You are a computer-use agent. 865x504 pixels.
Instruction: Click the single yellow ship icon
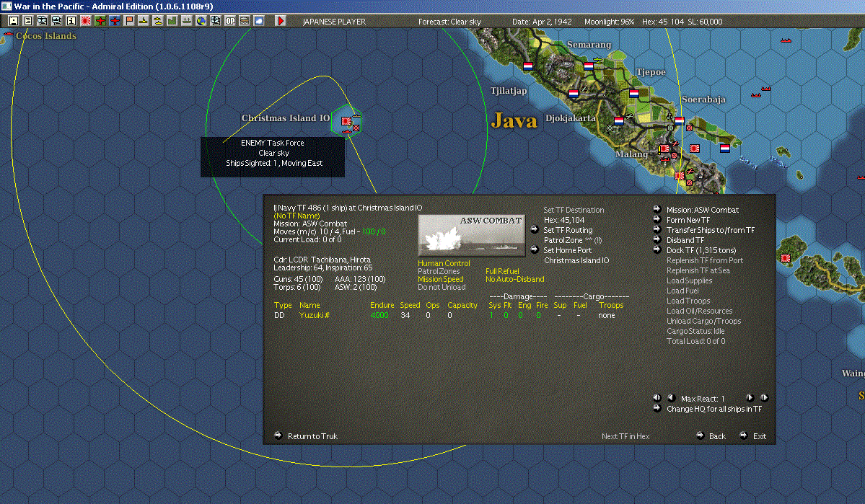click(144, 21)
